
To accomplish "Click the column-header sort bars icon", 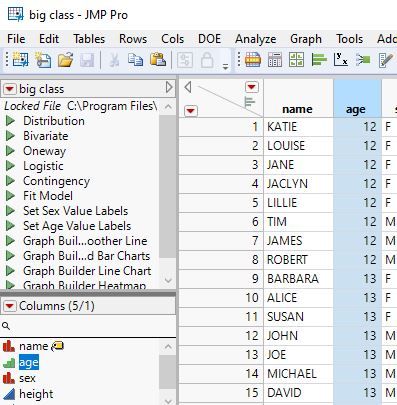I will point(249,102).
